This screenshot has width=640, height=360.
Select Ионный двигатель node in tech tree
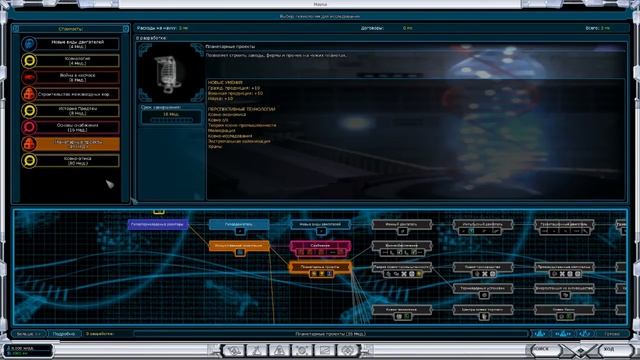tap(402, 224)
